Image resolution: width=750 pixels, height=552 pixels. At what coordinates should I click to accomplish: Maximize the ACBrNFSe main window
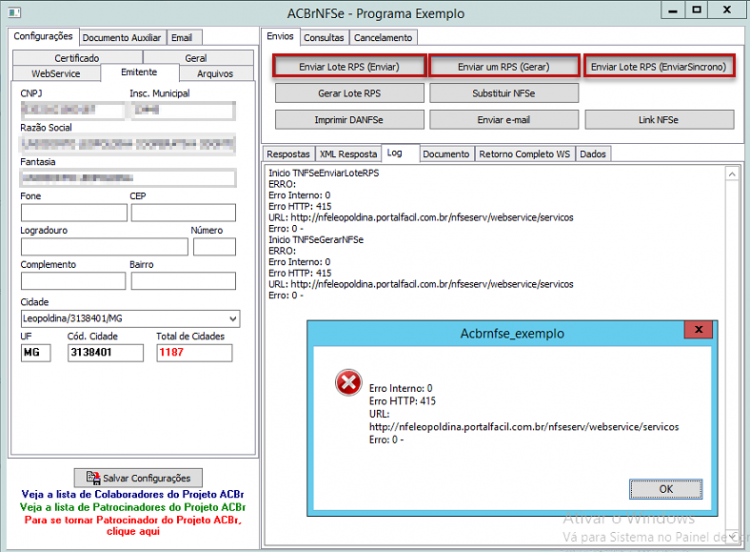(696, 11)
